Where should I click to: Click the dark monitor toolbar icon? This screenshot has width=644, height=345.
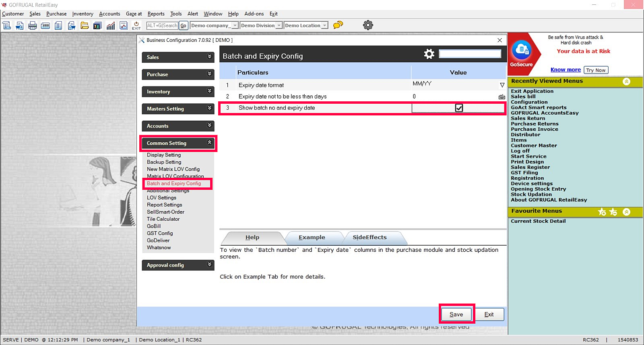(x=97, y=25)
